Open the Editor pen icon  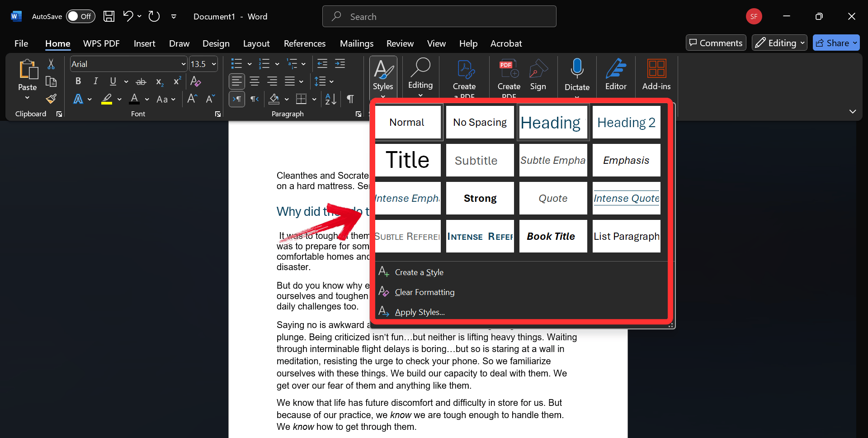point(616,69)
